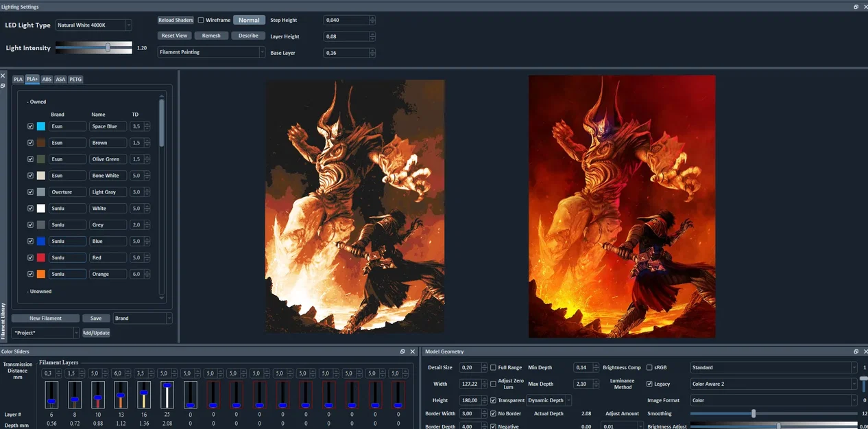Float the Lighting Settings panel
868x429 pixels.
856,7
